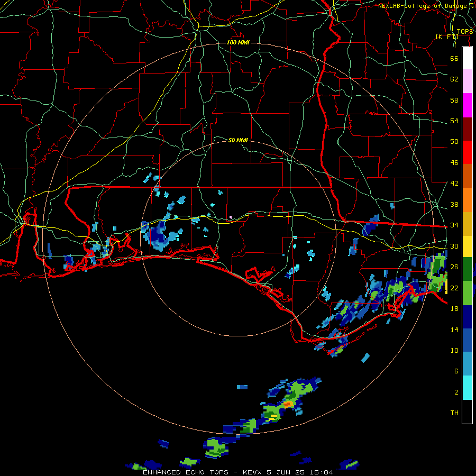Image resolution: width=476 pixels, height=476 pixels.
Task: Click the legend value "38"
Action: [x=454, y=204]
